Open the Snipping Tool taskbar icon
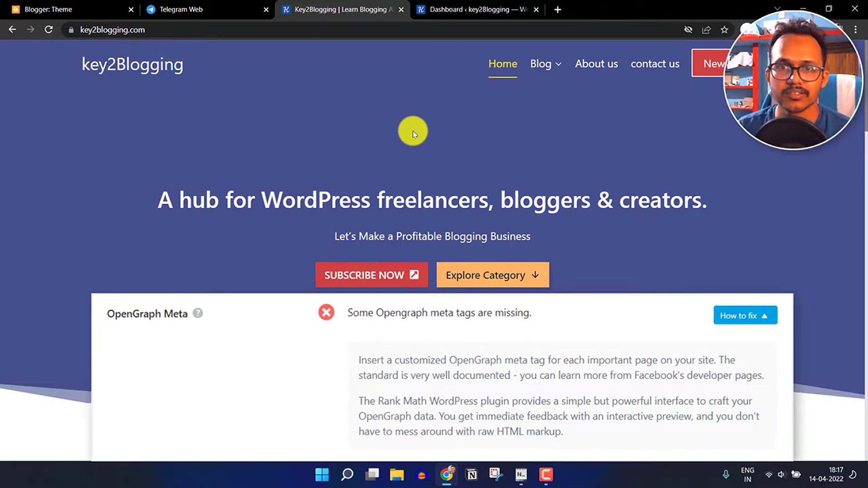Viewport: 868px width, 488px height. [x=496, y=474]
